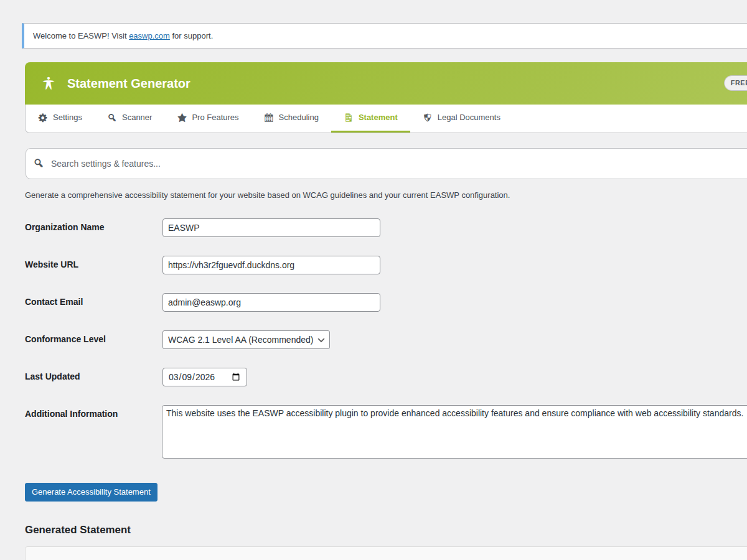Click the Generated Statement heading

[x=78, y=530]
